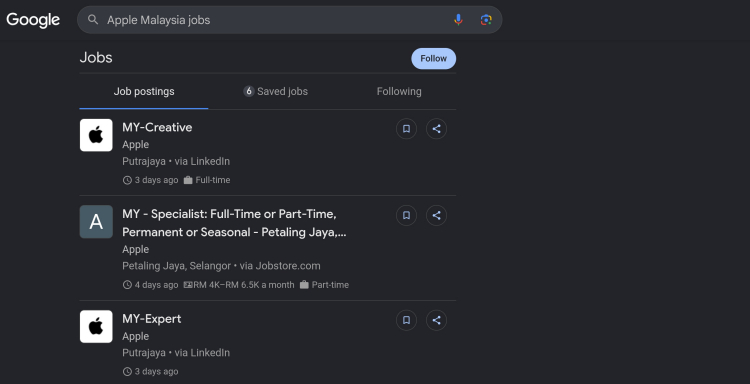
Task: Click the search magnifier icon
Action: (x=93, y=20)
